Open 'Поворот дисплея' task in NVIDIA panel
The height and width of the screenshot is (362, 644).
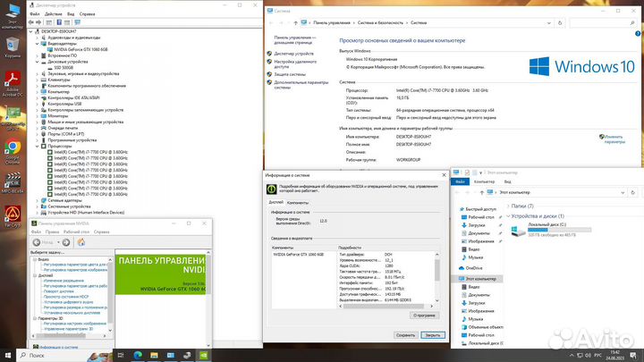[x=59, y=291]
